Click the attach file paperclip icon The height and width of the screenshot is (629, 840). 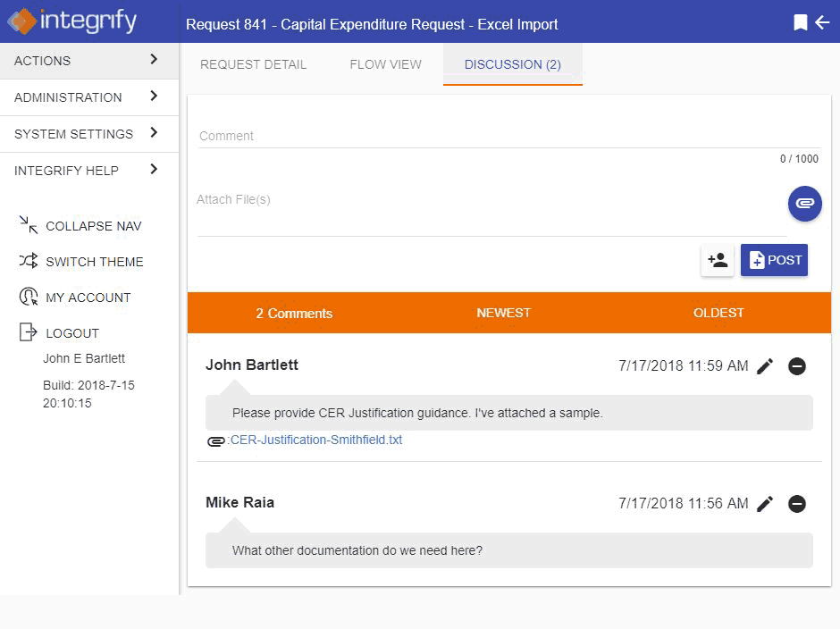click(803, 204)
